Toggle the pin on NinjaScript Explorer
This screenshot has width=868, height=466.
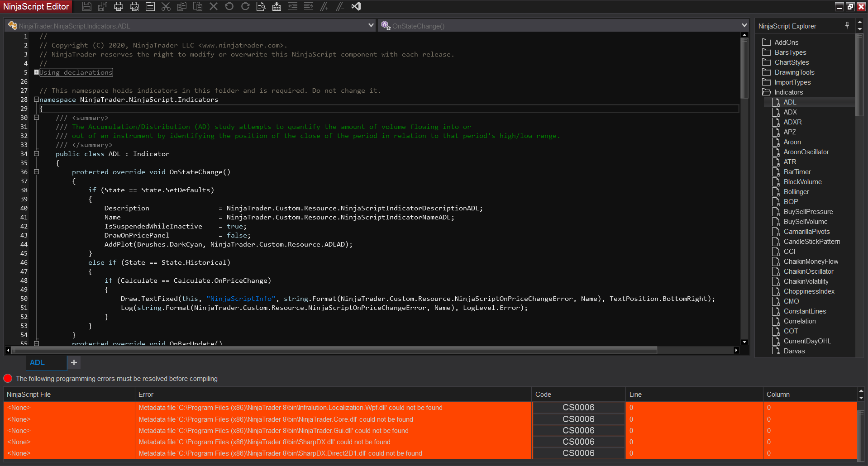click(847, 26)
